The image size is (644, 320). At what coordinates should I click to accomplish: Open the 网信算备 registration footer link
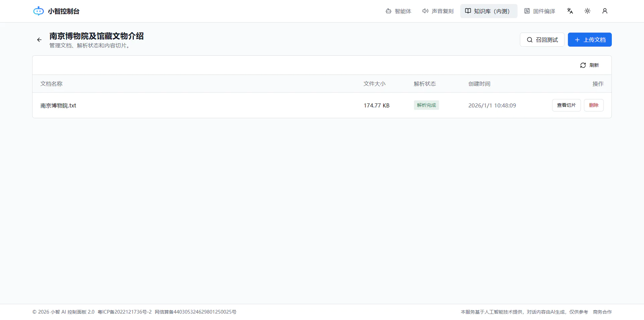tap(196, 312)
